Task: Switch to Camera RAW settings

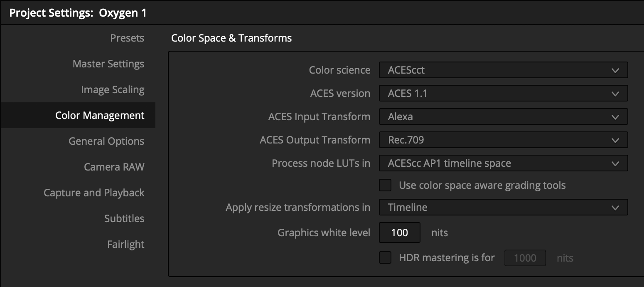Action: point(114,167)
